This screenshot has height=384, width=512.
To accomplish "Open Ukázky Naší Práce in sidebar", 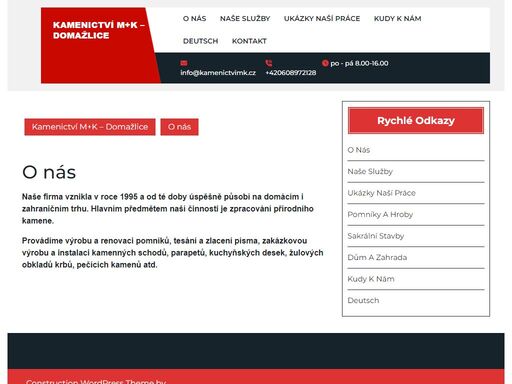I will pyautogui.click(x=381, y=193).
